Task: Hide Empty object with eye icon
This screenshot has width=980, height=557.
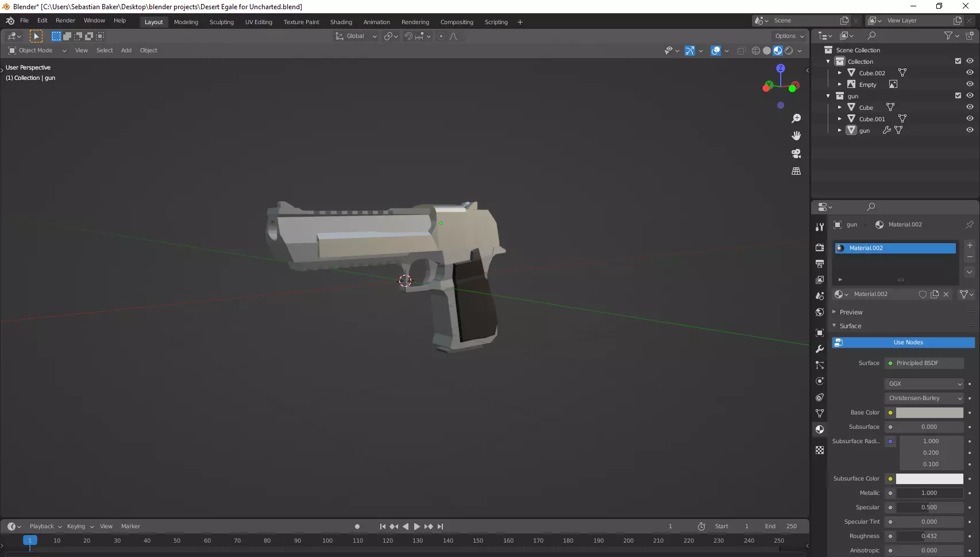Action: (x=970, y=84)
